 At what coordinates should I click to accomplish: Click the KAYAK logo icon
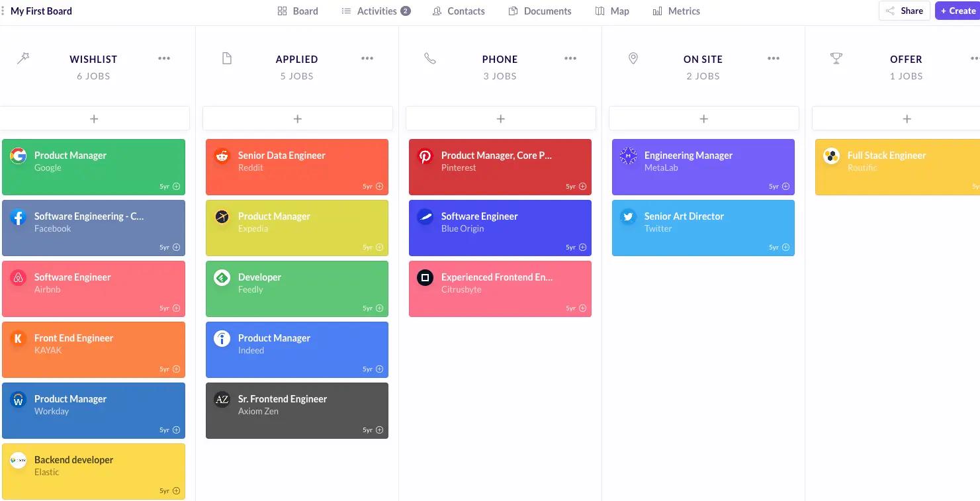(x=18, y=339)
